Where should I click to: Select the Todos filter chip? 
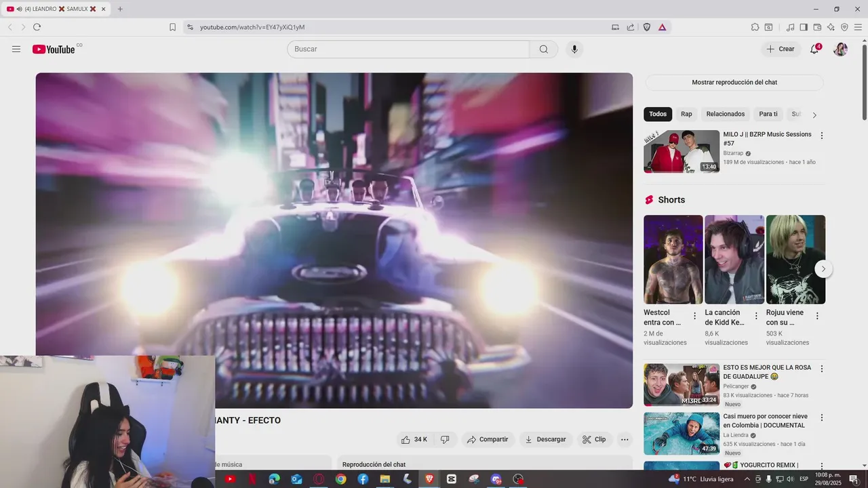pyautogui.click(x=658, y=114)
